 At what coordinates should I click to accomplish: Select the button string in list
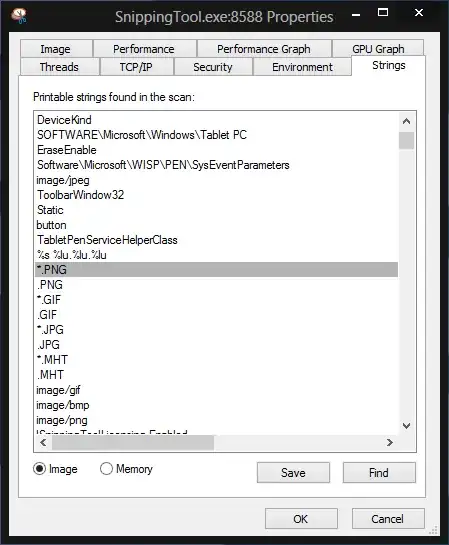point(217,225)
